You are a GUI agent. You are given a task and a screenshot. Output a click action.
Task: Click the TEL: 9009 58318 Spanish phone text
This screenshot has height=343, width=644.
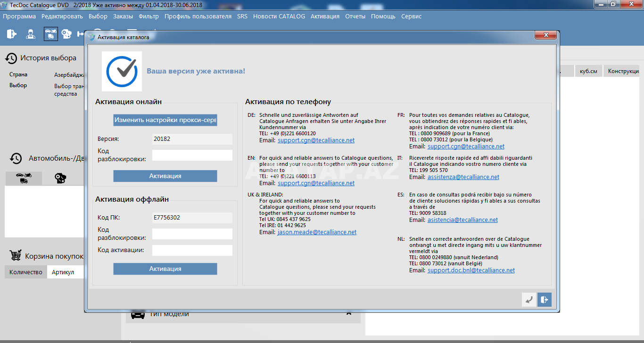428,213
